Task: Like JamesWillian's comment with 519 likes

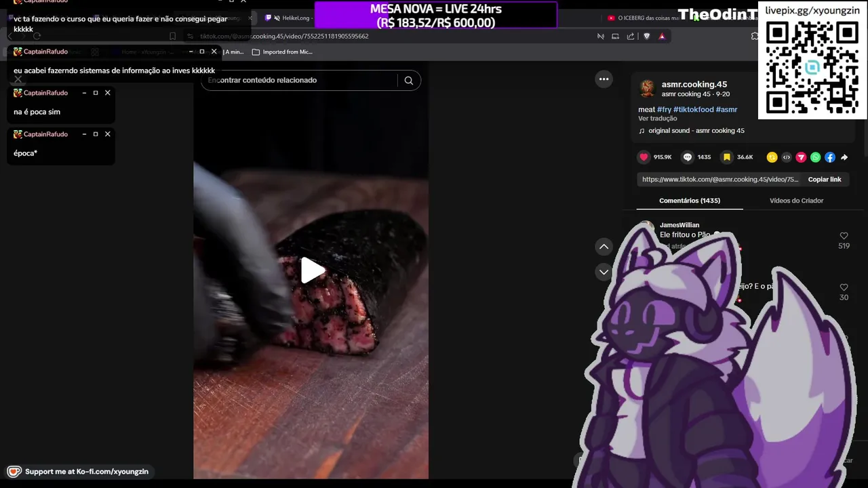Action: coord(844,236)
